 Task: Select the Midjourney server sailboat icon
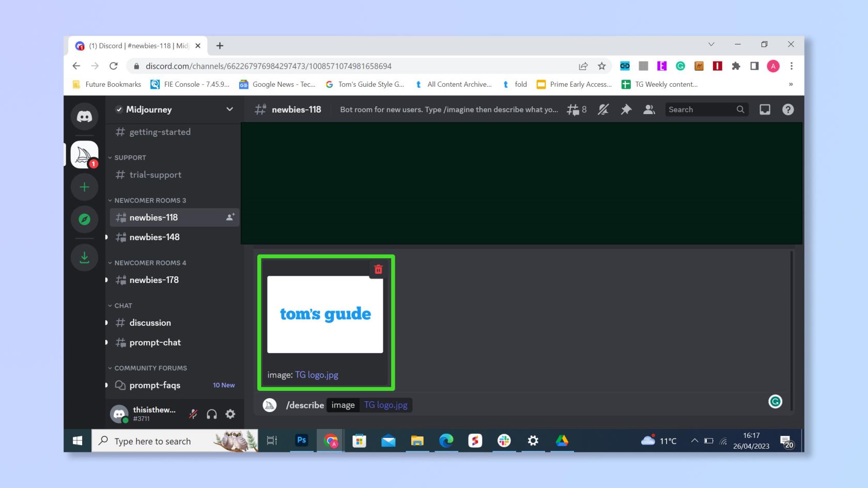[x=84, y=154]
